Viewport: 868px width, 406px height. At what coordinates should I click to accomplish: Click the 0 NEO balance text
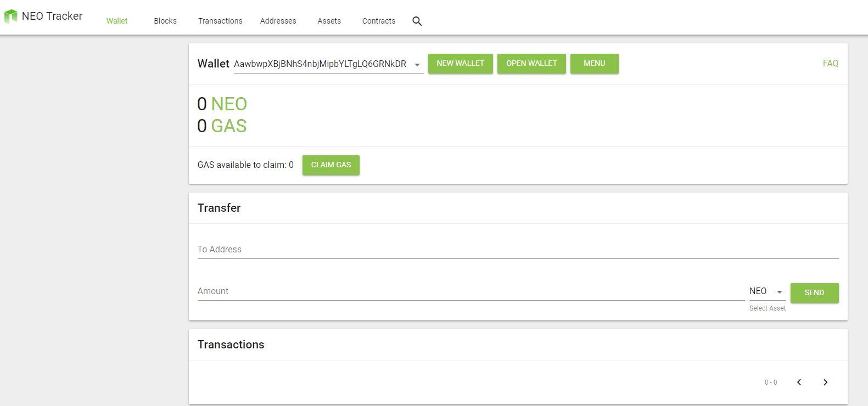222,104
